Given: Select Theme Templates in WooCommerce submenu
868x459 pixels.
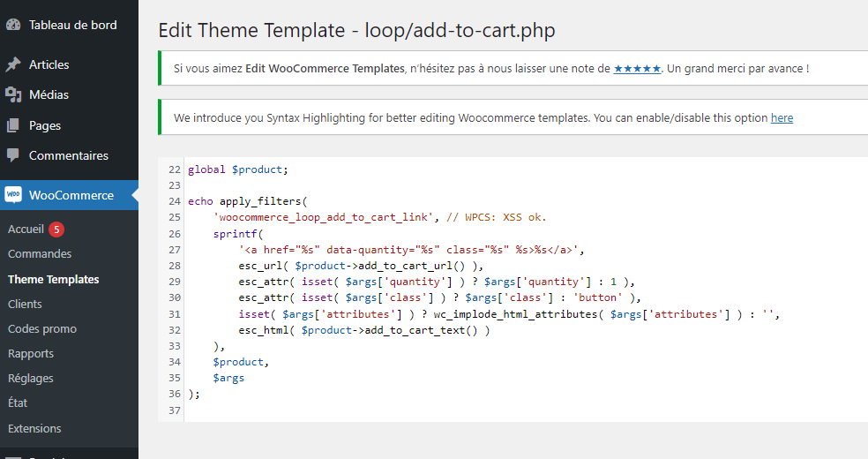Looking at the screenshot, I should point(53,279).
